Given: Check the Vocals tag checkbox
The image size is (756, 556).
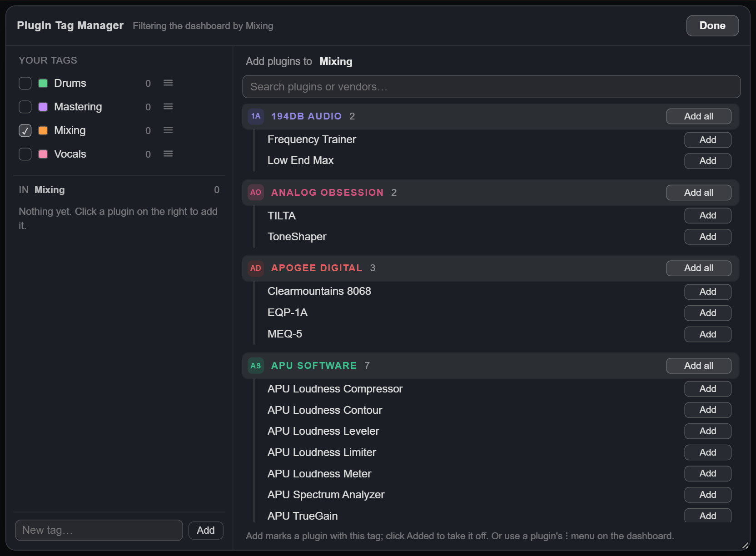Looking at the screenshot, I should point(25,154).
